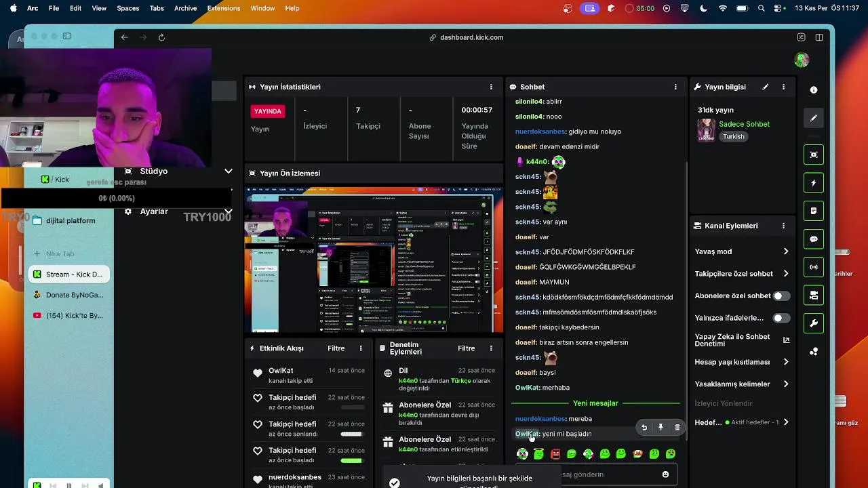Viewport: 868px width, 488px height.
Task: Reply to OwlKat's message with arrow icon
Action: coord(644,428)
